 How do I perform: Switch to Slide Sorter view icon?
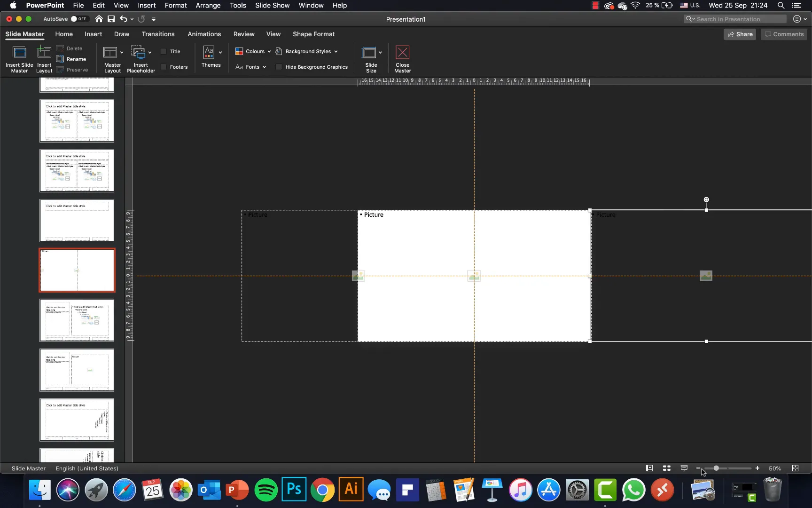(666, 468)
